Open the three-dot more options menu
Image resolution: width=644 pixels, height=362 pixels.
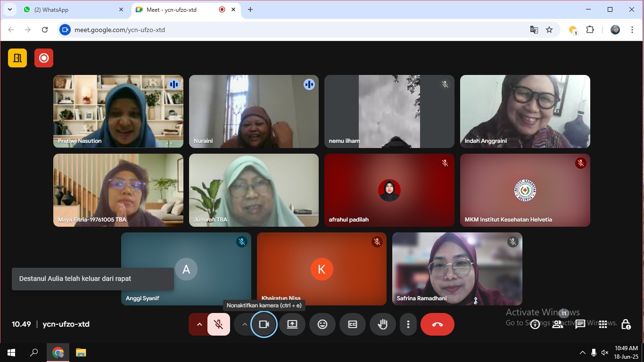pyautogui.click(x=408, y=324)
